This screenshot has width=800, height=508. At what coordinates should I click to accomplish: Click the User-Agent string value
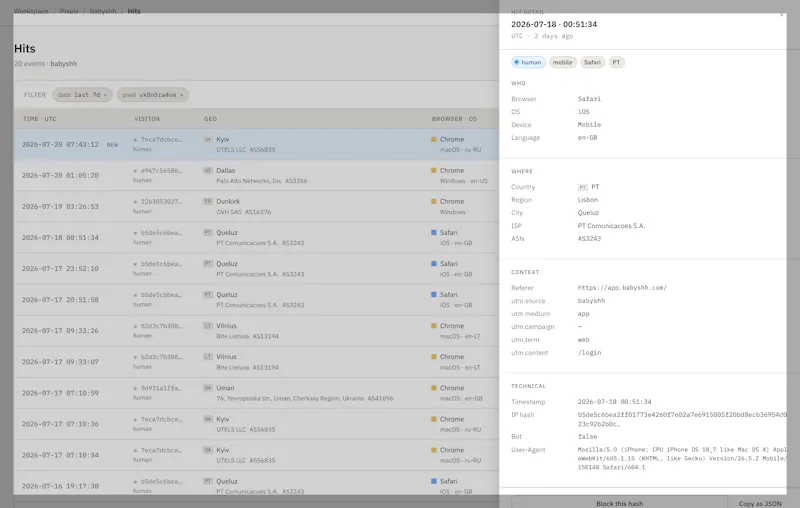tap(682, 459)
